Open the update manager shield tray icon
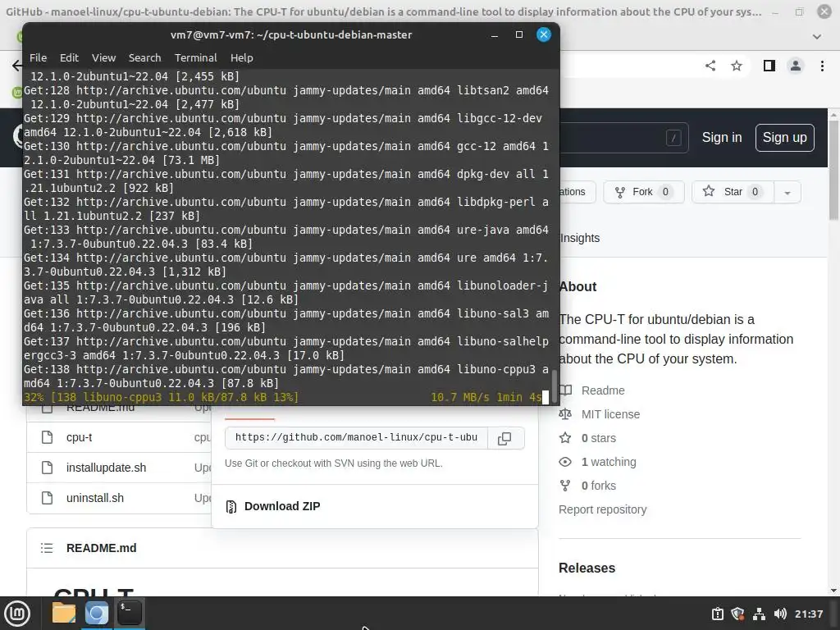The image size is (840, 630). pos(738,614)
